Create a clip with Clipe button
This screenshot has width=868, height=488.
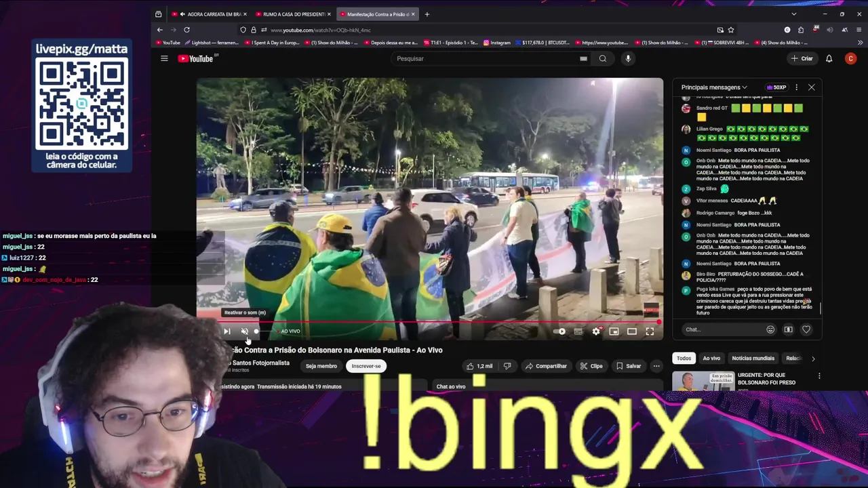[x=591, y=366]
